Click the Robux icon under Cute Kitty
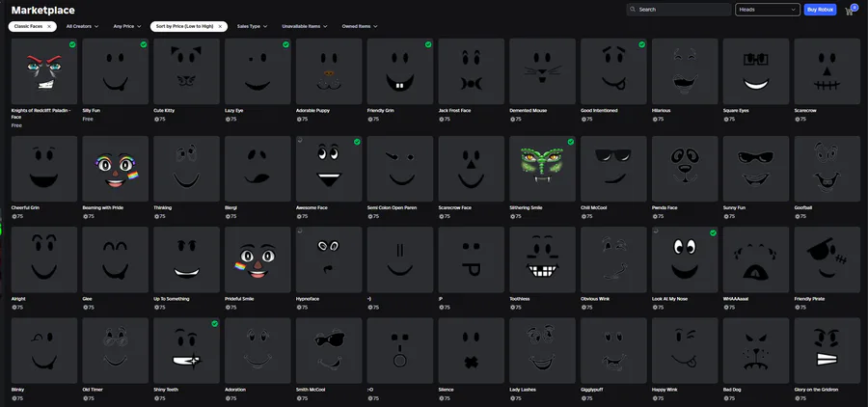Screen dimensions: 868x407 click(156, 119)
